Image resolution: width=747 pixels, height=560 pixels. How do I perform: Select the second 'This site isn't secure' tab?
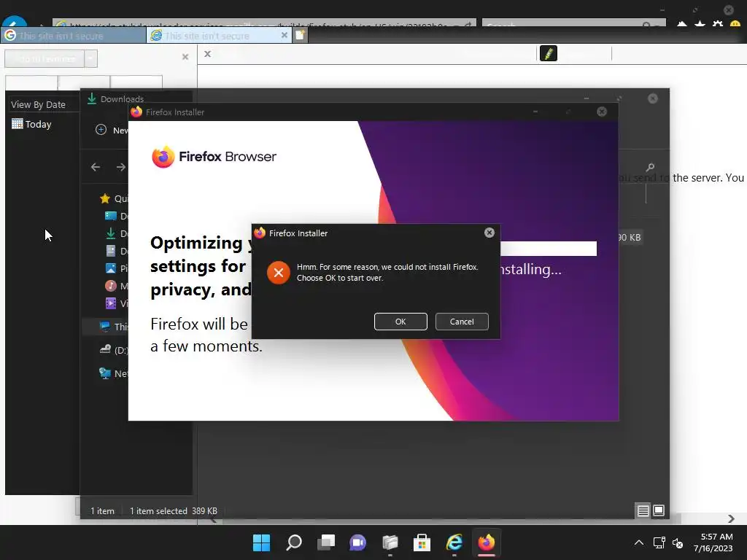click(x=220, y=36)
